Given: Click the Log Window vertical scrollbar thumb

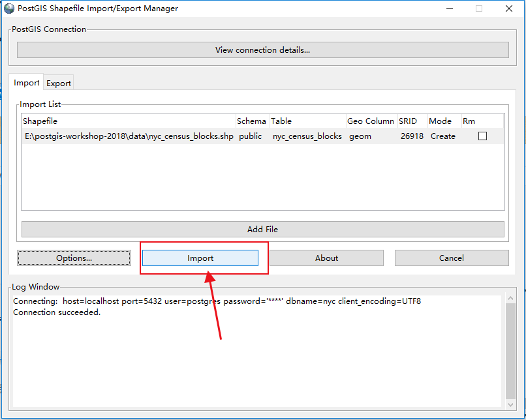Looking at the screenshot, I should (510, 352).
